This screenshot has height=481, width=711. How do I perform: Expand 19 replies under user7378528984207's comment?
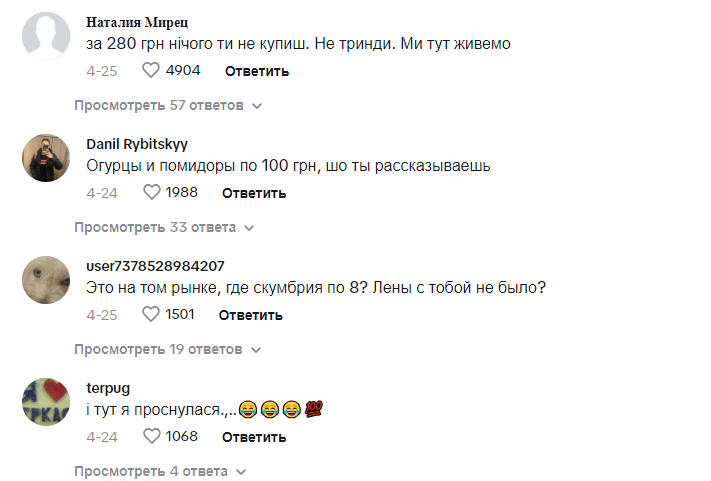[x=168, y=349]
